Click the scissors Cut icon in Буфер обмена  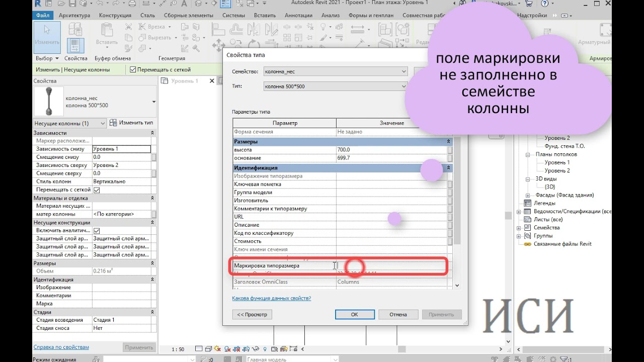click(128, 27)
